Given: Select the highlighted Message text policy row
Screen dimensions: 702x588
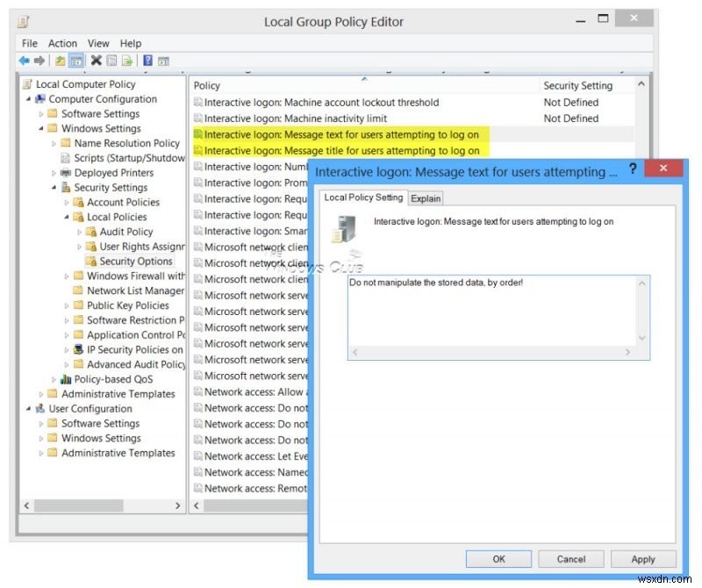Looking at the screenshot, I should (342, 134).
